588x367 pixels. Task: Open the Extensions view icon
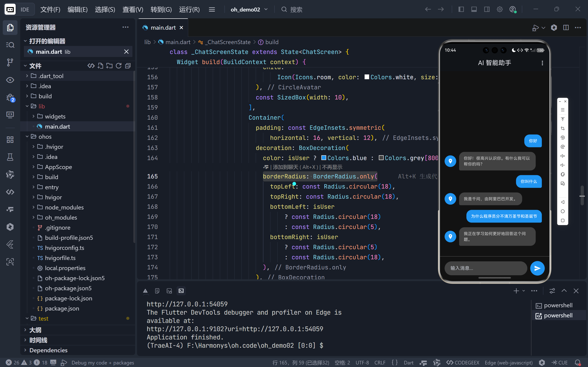(10, 140)
